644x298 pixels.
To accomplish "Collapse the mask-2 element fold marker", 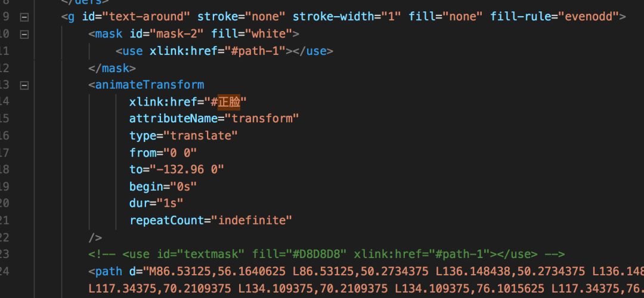I will [x=24, y=35].
